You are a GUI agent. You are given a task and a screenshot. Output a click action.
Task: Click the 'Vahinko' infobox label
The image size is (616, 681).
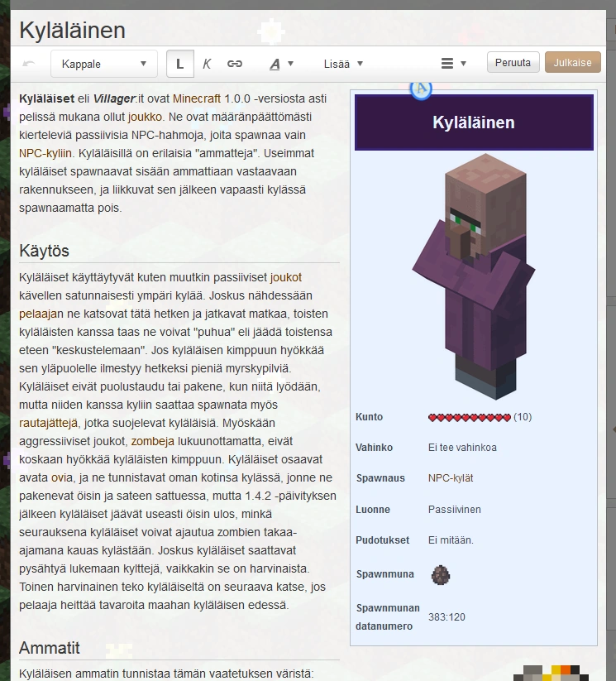(375, 448)
